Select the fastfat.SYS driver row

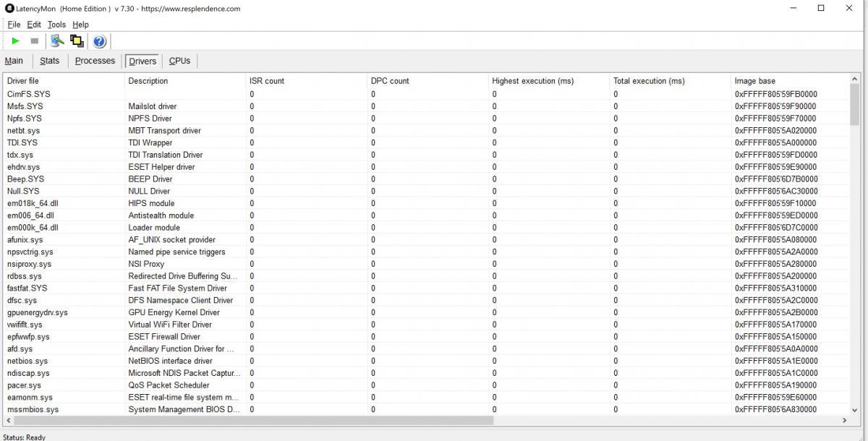pos(427,288)
